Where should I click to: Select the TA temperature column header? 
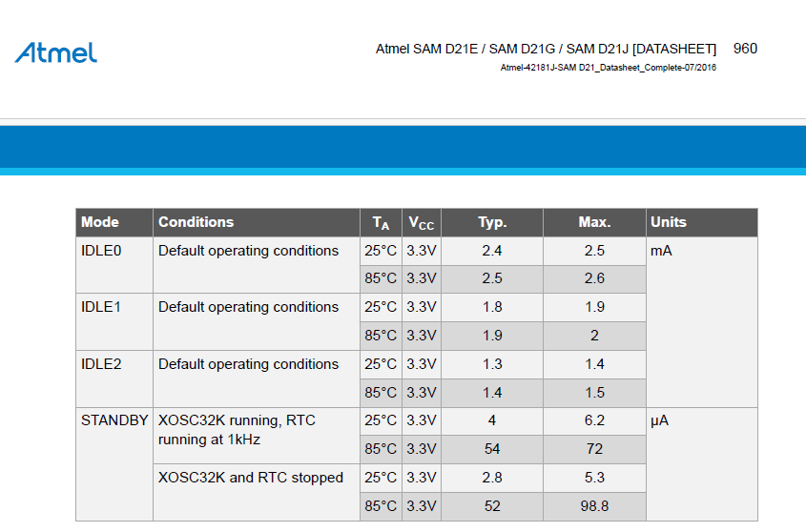pos(381,223)
